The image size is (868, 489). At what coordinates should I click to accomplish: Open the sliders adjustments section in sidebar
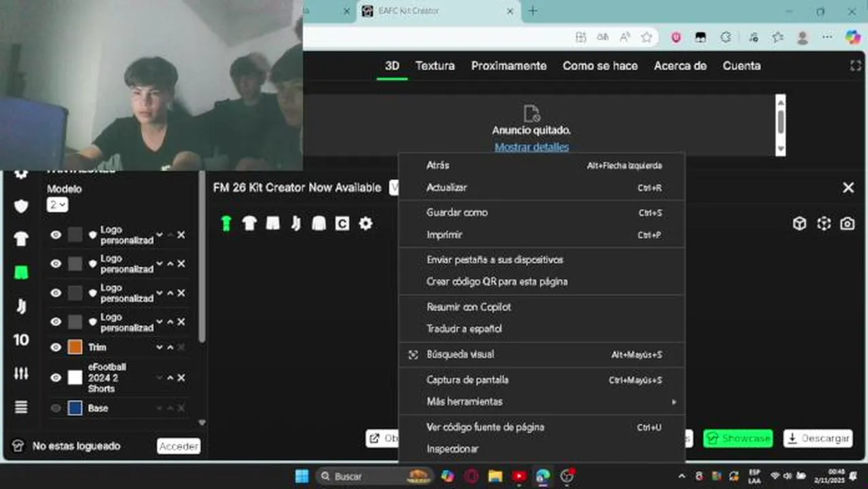point(21,374)
